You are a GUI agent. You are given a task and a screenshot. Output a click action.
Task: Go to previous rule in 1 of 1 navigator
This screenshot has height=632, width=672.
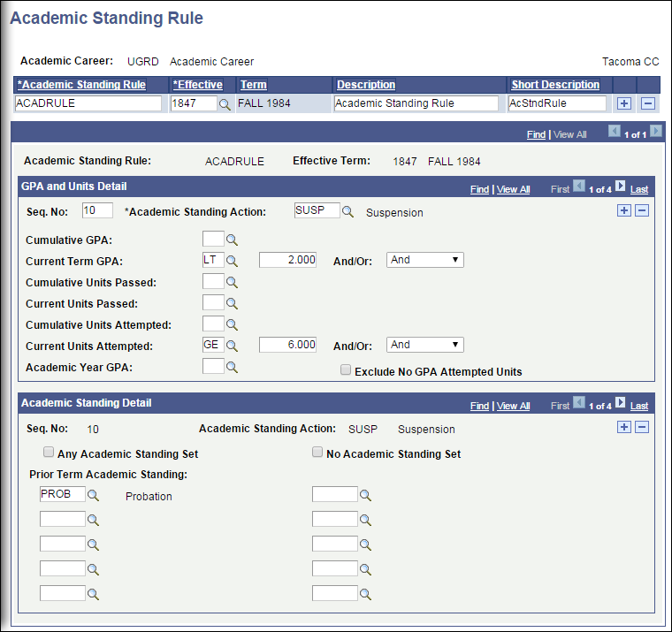click(x=615, y=131)
